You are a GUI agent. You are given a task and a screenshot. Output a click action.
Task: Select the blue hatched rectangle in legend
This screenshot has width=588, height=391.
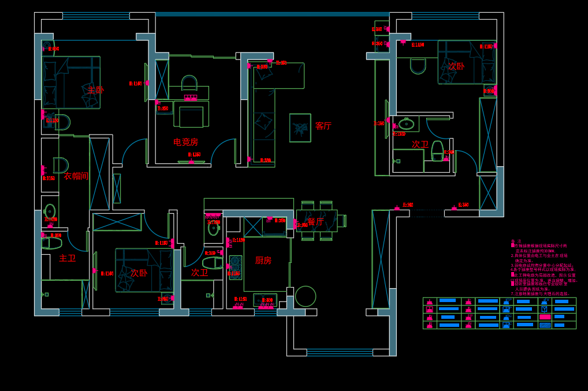point(544,325)
